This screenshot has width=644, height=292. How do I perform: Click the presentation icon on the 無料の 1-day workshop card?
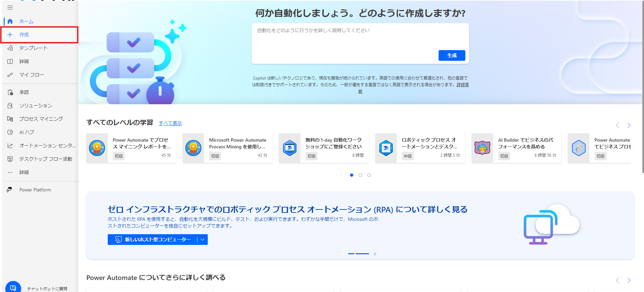pyautogui.click(x=290, y=148)
